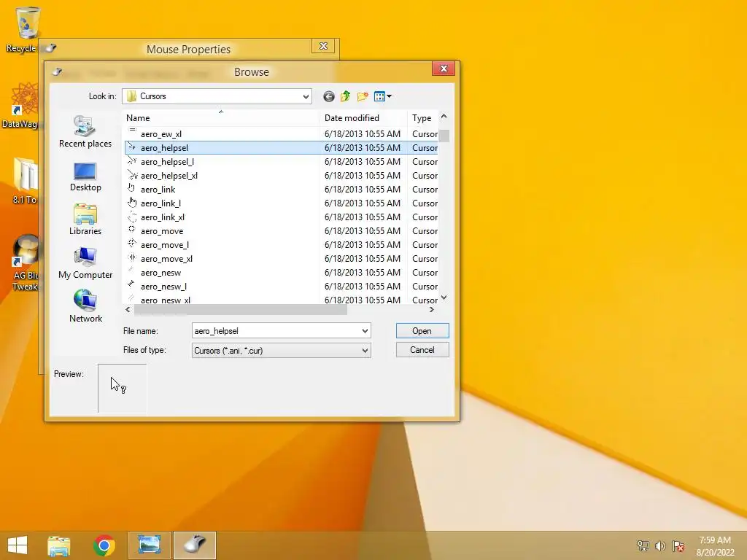Click the aero_helpsel_xl cursor icon
The width and height of the screenshot is (747, 560).
click(x=133, y=175)
